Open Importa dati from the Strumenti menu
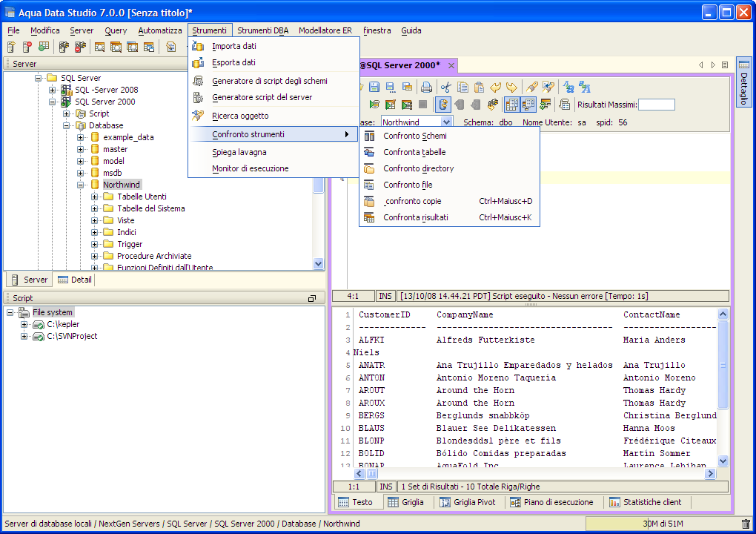The image size is (756, 534). (x=273, y=46)
